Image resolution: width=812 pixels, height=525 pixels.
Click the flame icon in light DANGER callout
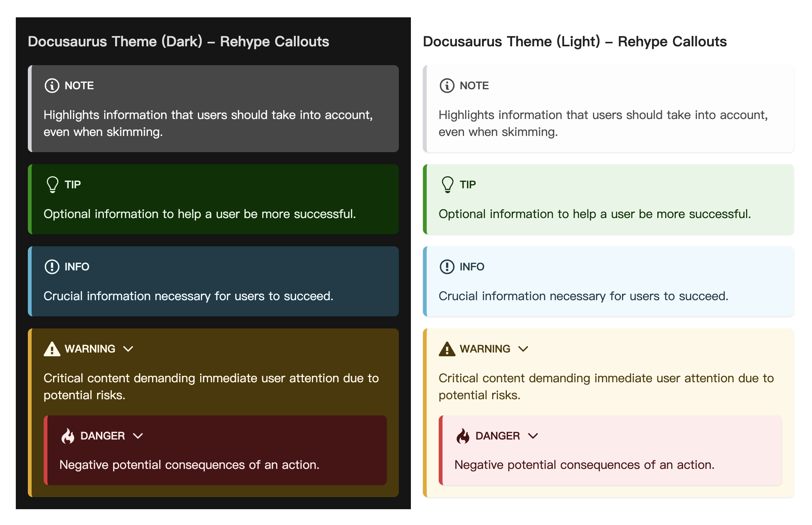point(463,436)
